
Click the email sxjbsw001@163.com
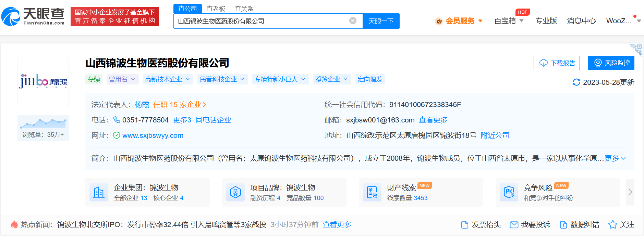[380, 120]
